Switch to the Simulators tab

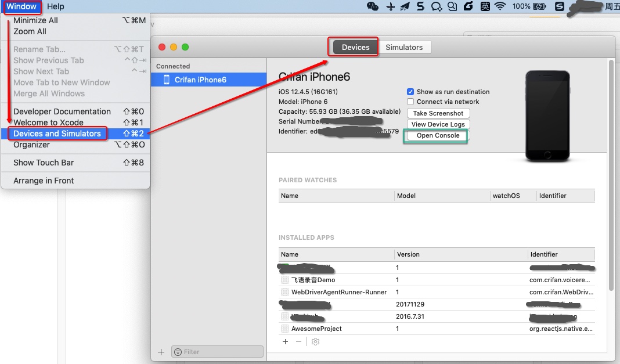pyautogui.click(x=404, y=47)
